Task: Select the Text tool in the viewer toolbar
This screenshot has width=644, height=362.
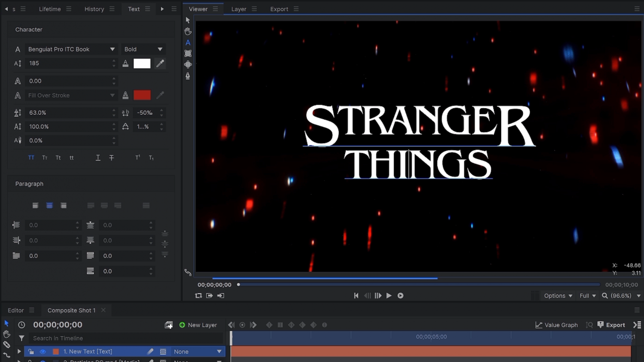Action: [188, 43]
